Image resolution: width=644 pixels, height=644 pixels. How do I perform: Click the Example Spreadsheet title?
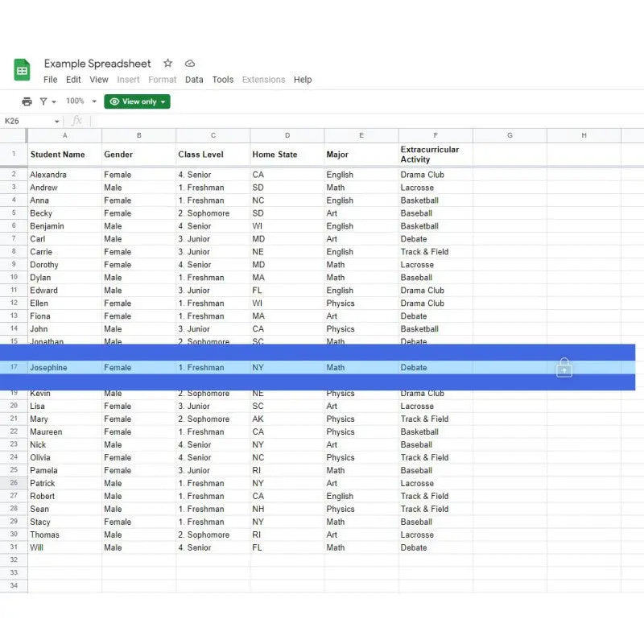97,64
